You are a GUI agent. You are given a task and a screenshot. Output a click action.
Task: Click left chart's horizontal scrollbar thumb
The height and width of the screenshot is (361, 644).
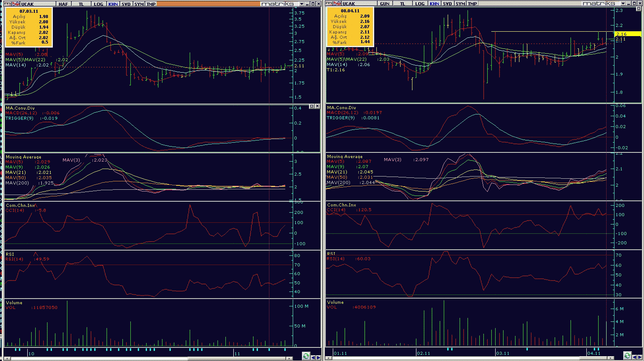(99, 358)
